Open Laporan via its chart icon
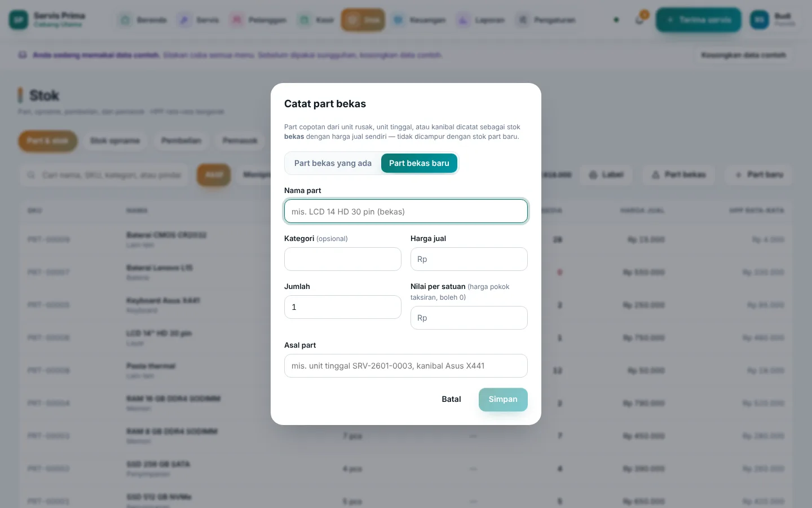Image resolution: width=812 pixels, height=508 pixels. [463, 20]
